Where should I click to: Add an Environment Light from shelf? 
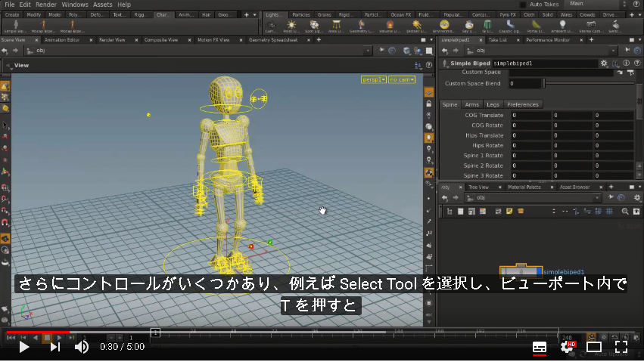(x=444, y=26)
